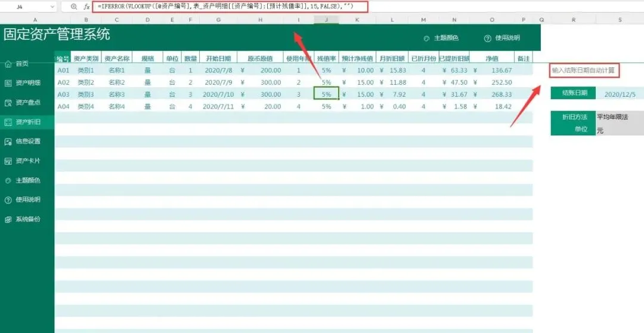Open 信息设置 sidebar icon
644x333 pixels.
(x=8, y=141)
